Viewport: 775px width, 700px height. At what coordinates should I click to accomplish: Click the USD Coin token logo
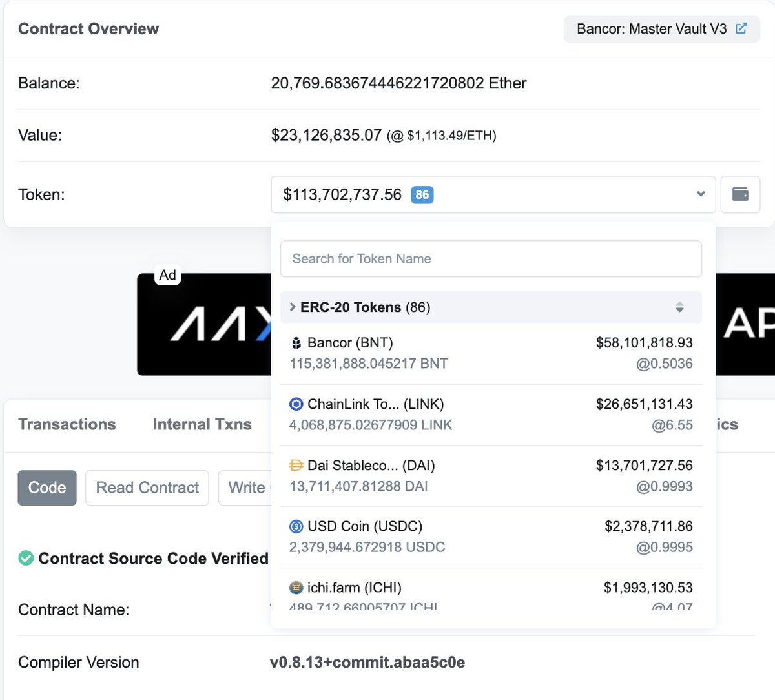(296, 526)
